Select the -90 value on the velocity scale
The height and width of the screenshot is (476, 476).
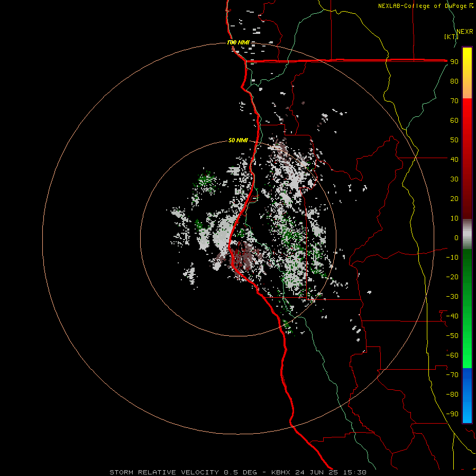point(452,414)
